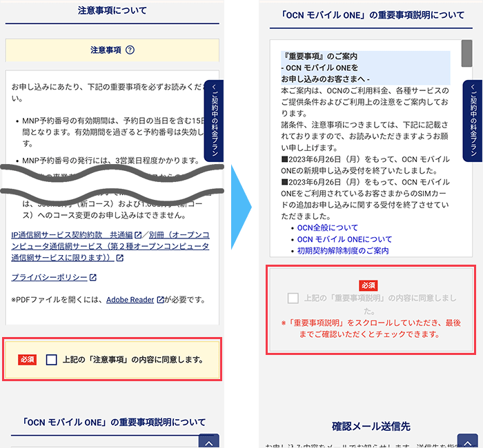The height and width of the screenshot is (448, 483).
Task: Click back-to-top chevron button on right screen
Action: pyautogui.click(x=468, y=441)
